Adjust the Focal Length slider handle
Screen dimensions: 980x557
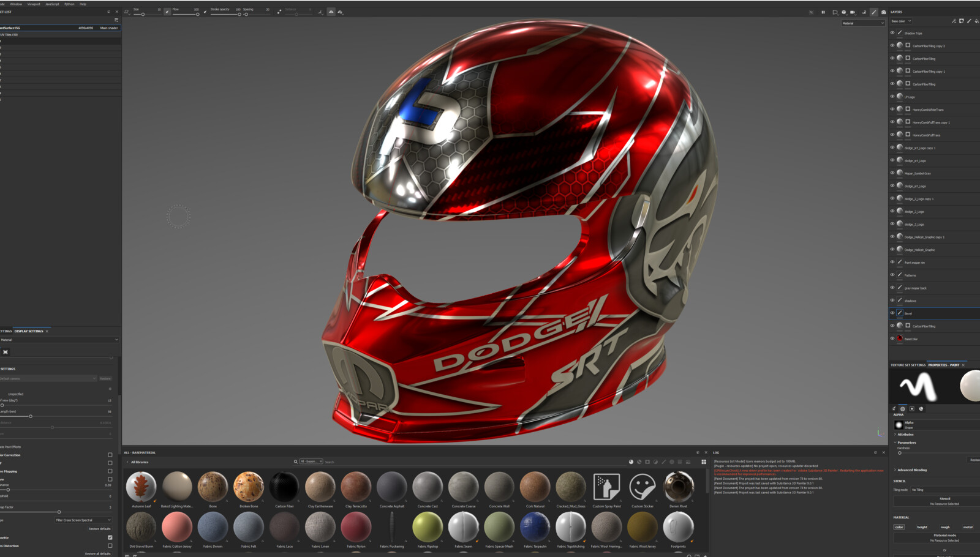pyautogui.click(x=31, y=416)
